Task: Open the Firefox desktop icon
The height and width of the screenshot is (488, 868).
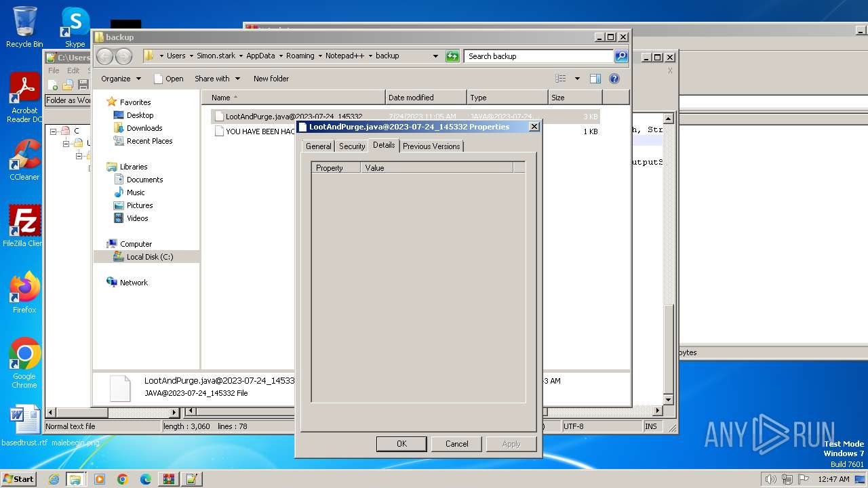Action: (24, 293)
